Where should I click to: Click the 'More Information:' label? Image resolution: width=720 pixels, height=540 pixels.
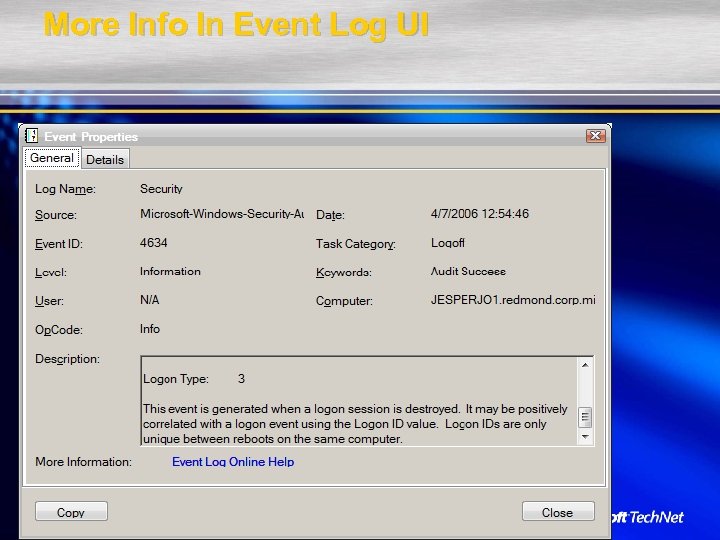click(84, 462)
